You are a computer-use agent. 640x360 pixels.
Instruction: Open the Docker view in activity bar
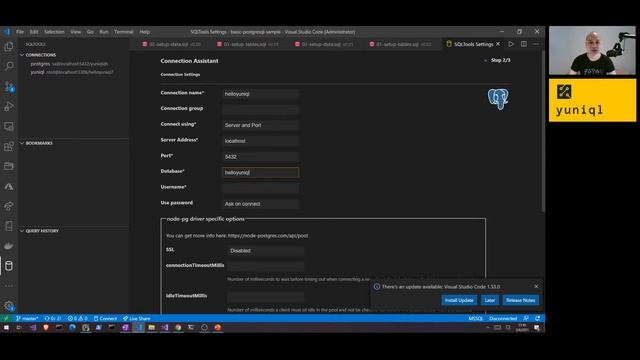point(9,246)
